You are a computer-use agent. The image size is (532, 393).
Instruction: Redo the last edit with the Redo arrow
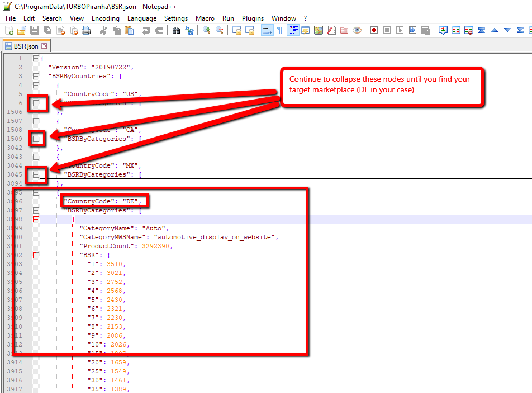click(x=159, y=30)
